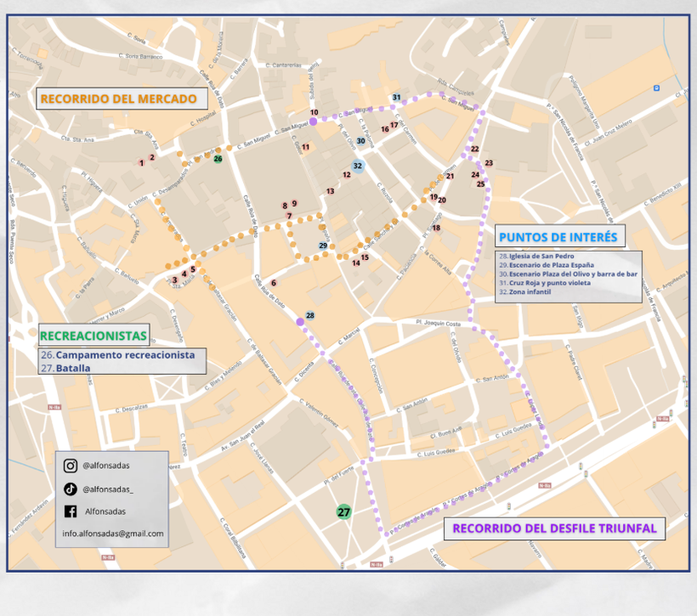Click the Pl. Joaquín Costa street label
Screen dimensions: 697x616
pos(439,323)
